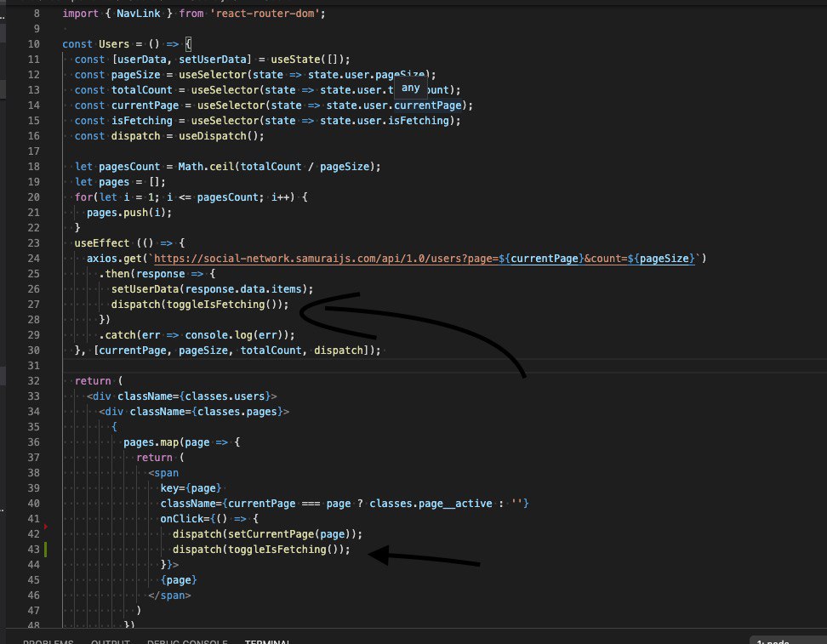This screenshot has height=644, width=827.
Task: Select the DEBUG CONSOLE tab
Action: pyautogui.click(x=187, y=641)
